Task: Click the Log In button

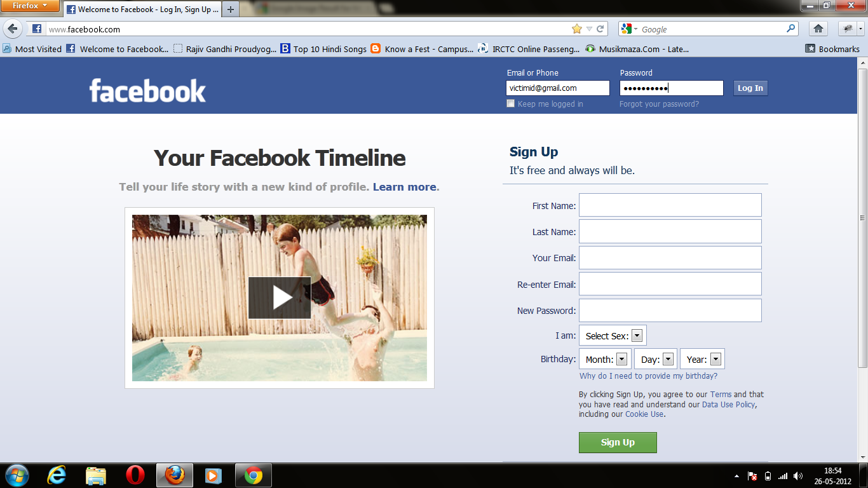Action: pos(750,88)
